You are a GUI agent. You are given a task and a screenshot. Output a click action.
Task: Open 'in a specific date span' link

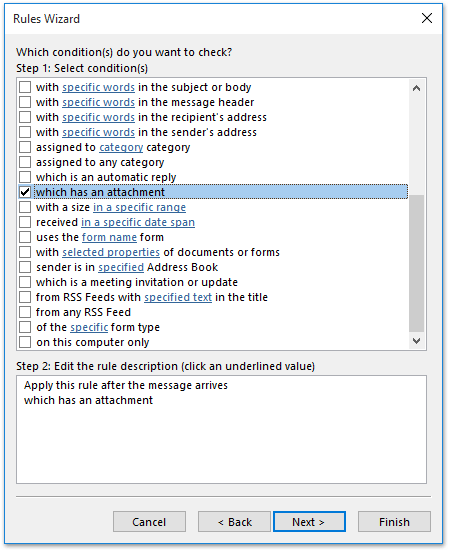pyautogui.click(x=138, y=222)
